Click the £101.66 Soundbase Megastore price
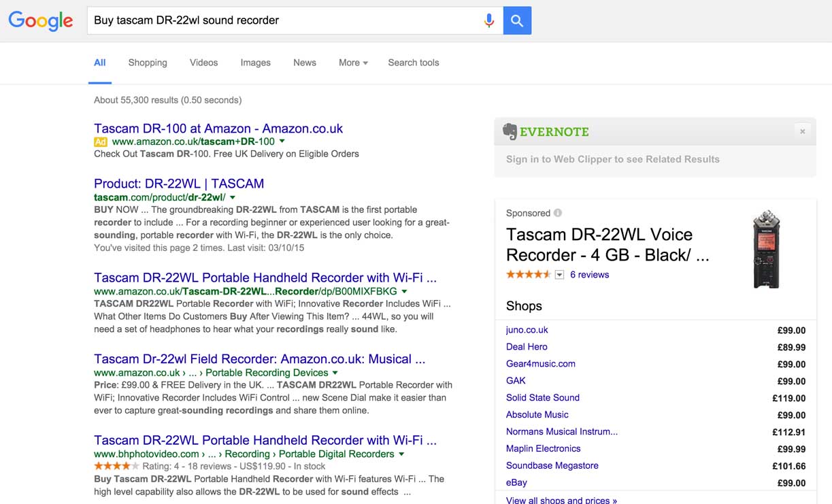The image size is (832, 504). 789,467
